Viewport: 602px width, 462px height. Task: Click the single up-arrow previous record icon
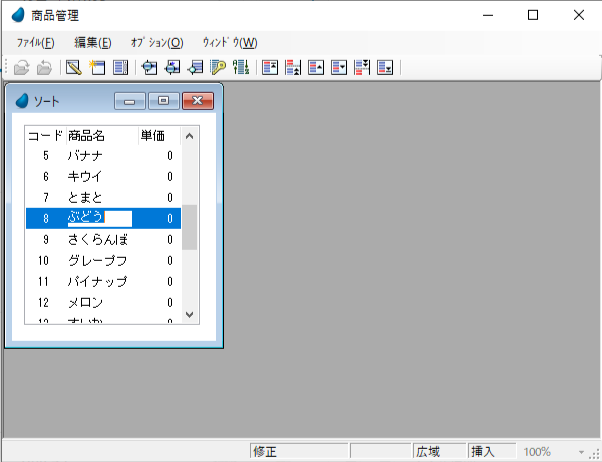coord(316,68)
